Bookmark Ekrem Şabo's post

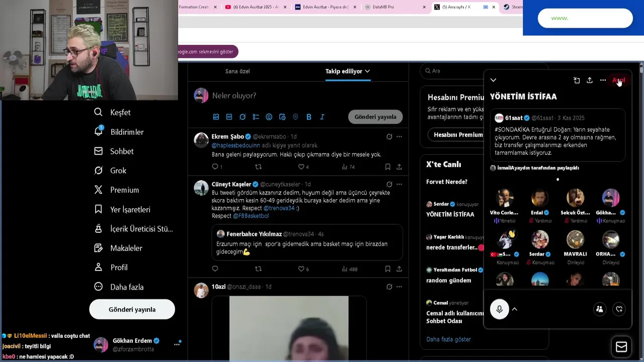387,166
